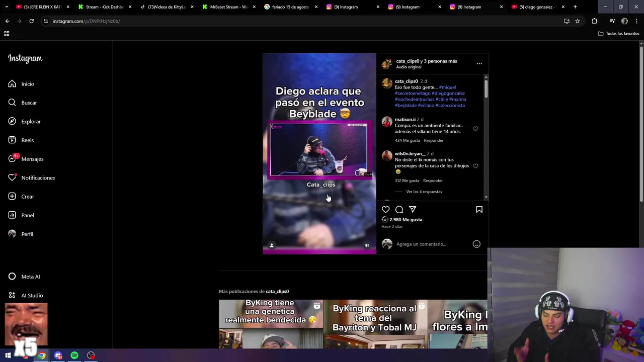644x362 pixels.
Task: Click hashtag #miquel in caption
Action: [447, 87]
